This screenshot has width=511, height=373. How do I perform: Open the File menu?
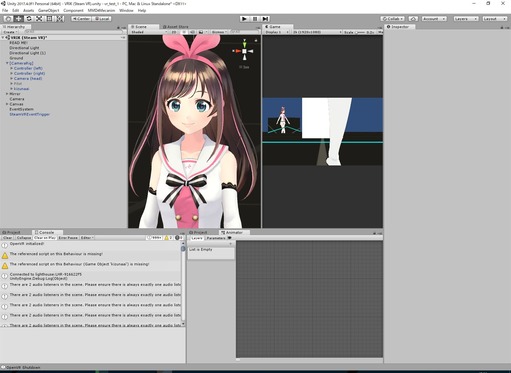coord(5,10)
